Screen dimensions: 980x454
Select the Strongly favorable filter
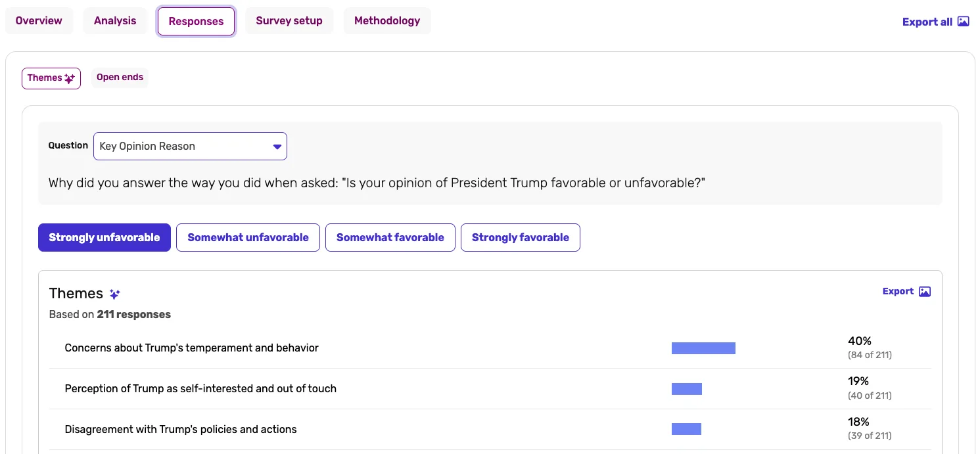[x=520, y=238]
